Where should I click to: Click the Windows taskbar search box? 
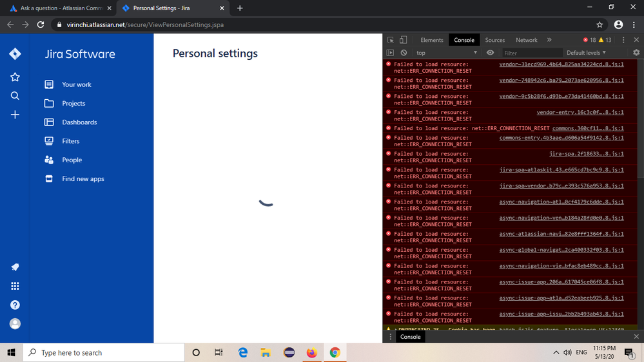click(104, 352)
